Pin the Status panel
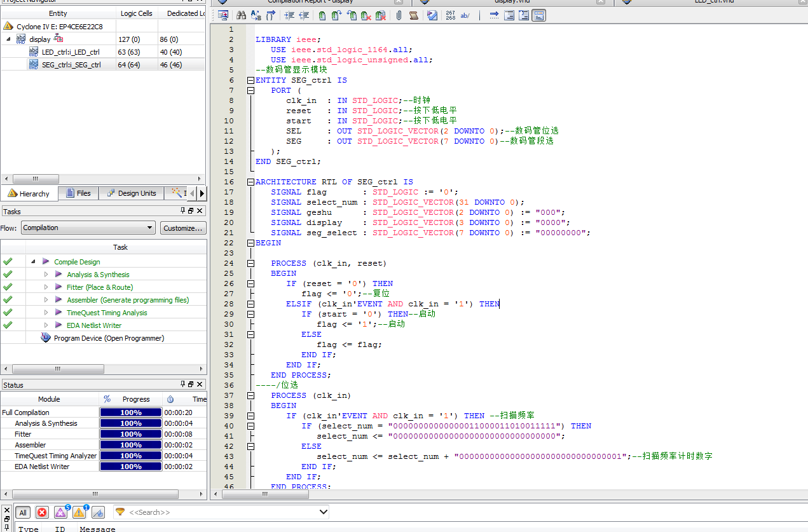Screen dimensions: 808x532 click(183, 384)
